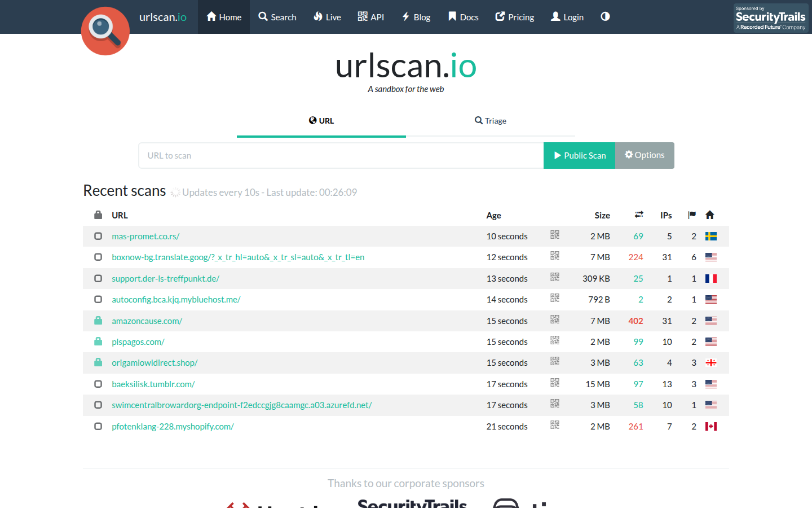The image size is (812, 508).
Task: Click the Georgia flag in origamiowldirect.shop row
Action: pos(711,363)
